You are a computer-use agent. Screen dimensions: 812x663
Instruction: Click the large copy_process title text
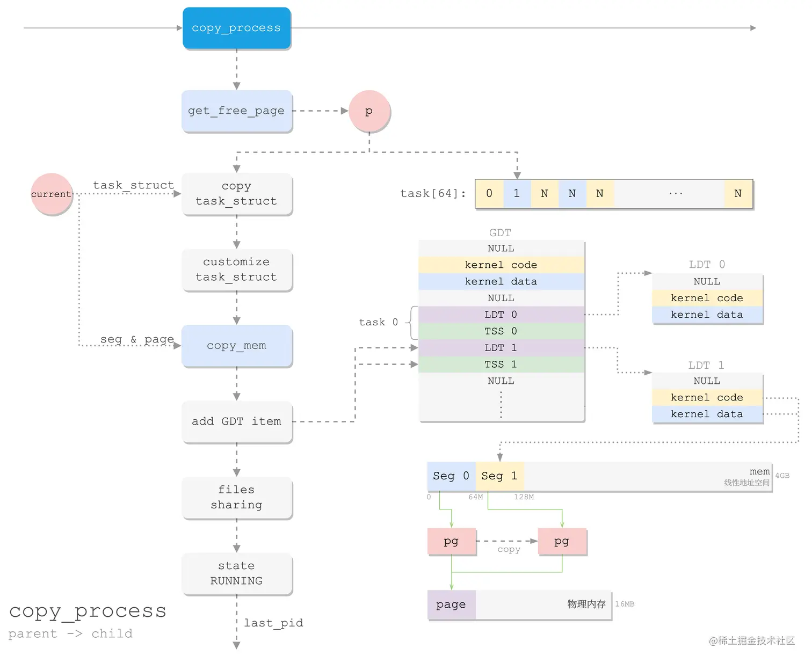click(x=88, y=611)
